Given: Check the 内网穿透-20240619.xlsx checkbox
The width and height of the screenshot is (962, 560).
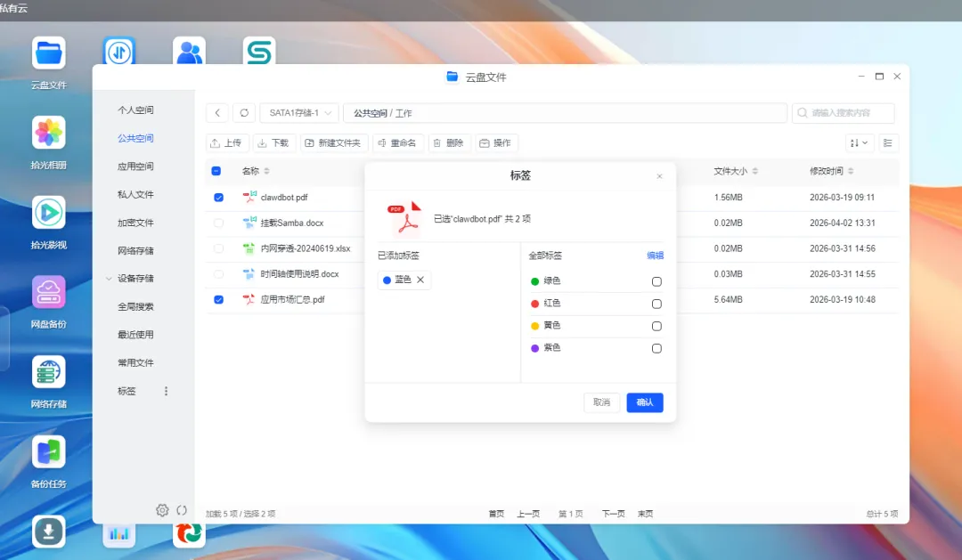Looking at the screenshot, I should pyautogui.click(x=218, y=248).
